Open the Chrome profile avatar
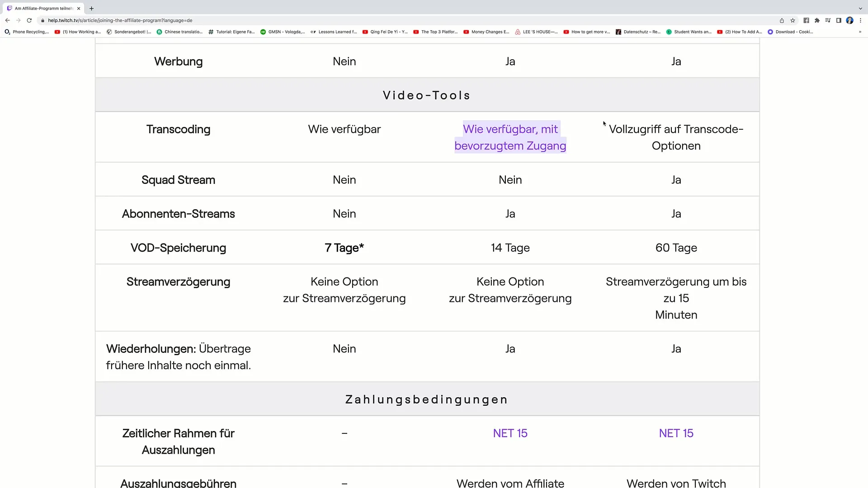 [849, 20]
